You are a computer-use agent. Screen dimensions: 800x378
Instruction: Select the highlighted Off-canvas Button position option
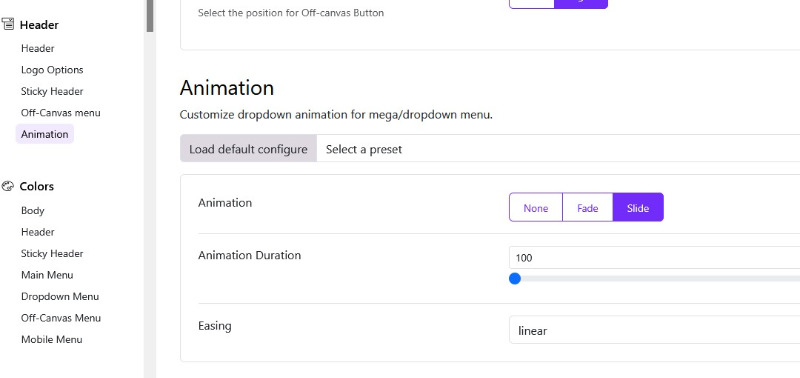(x=581, y=3)
